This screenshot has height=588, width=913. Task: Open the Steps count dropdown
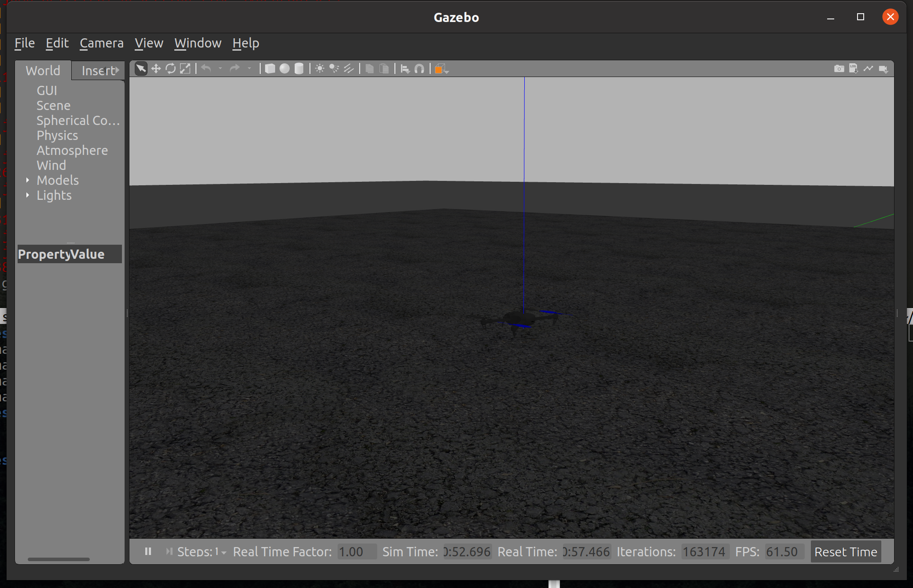(x=224, y=552)
